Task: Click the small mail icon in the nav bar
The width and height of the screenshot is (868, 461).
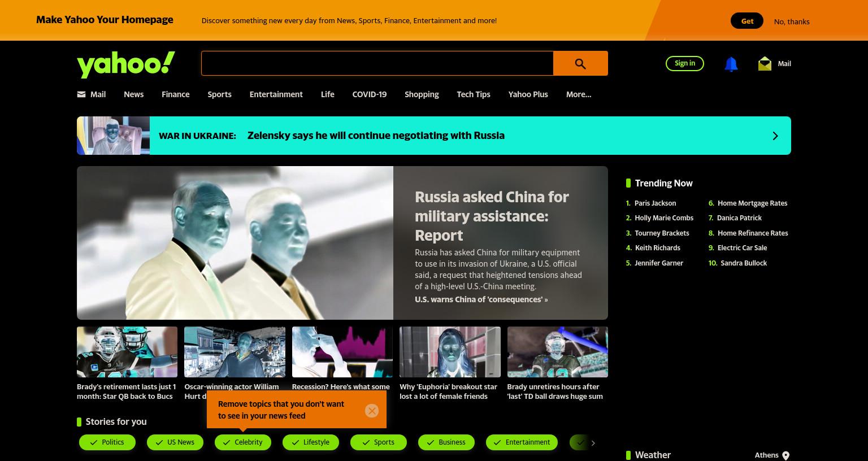Action: (81, 94)
